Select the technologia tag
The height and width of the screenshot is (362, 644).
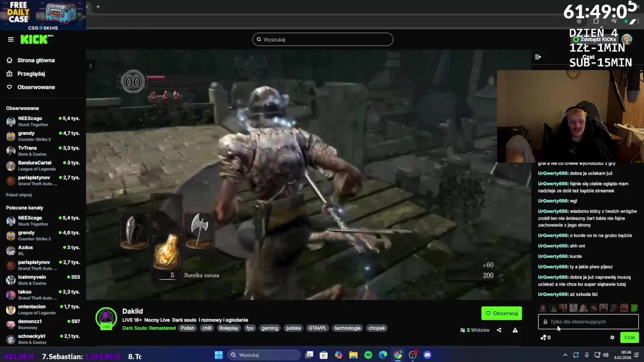(x=348, y=328)
